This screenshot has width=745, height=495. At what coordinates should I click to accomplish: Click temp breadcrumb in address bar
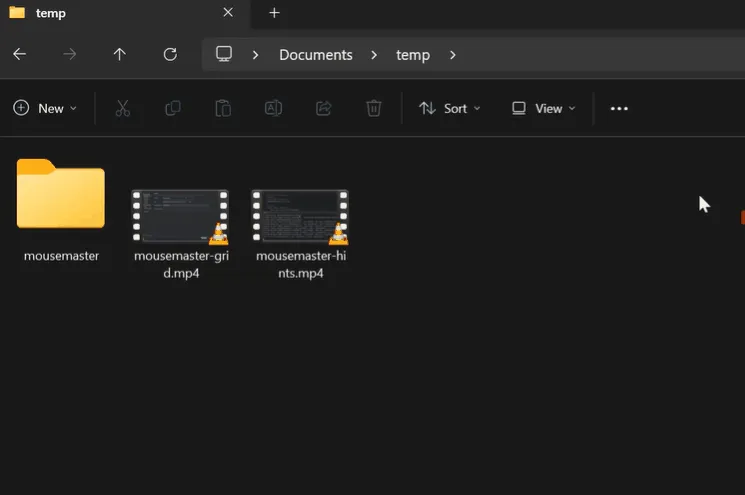[413, 55]
